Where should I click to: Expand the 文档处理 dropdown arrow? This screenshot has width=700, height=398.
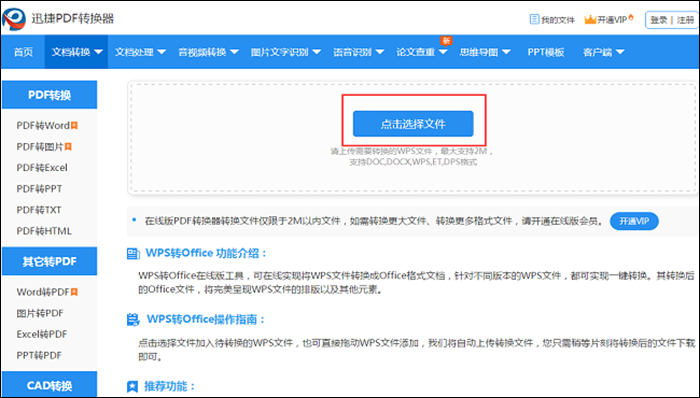pyautogui.click(x=162, y=52)
